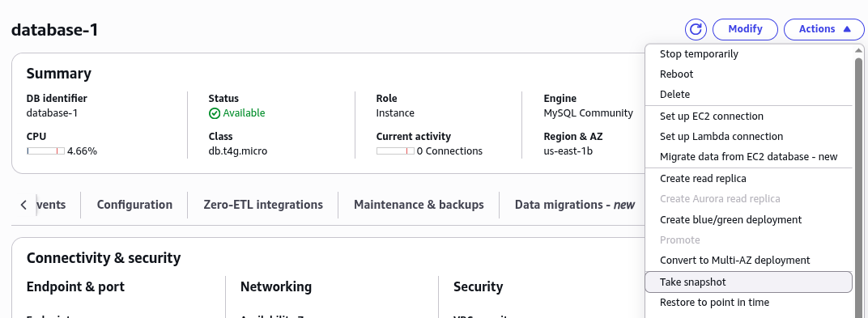Click the Endpoint & port heading
Screen dimensions: 868x318
pos(75,287)
